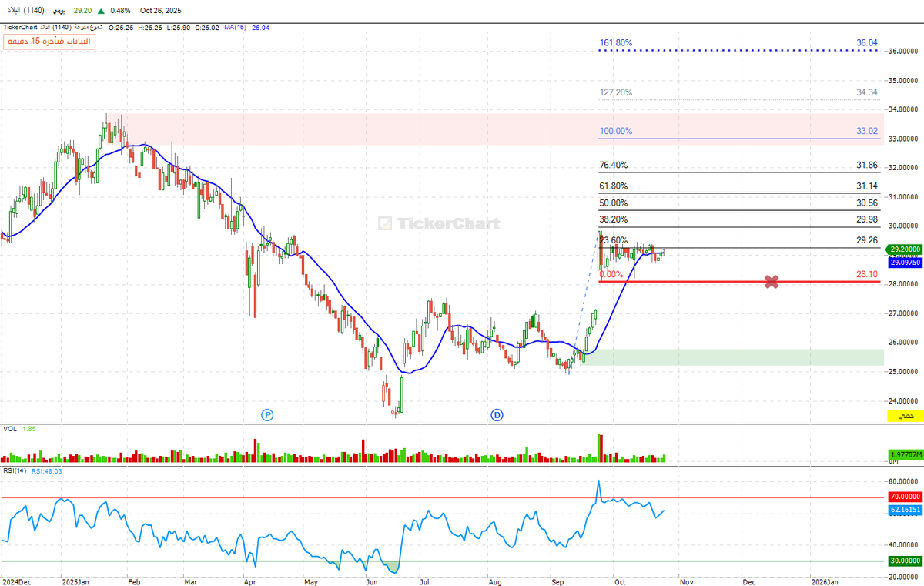Click the blue 29.09750 moving-average tag on the axis
924x586 pixels.
point(906,263)
